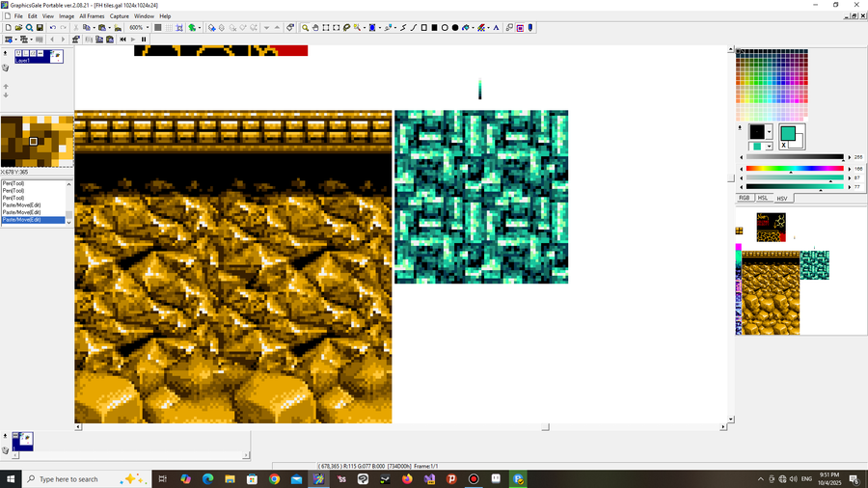Select the outlined ellipse tool

(445, 28)
